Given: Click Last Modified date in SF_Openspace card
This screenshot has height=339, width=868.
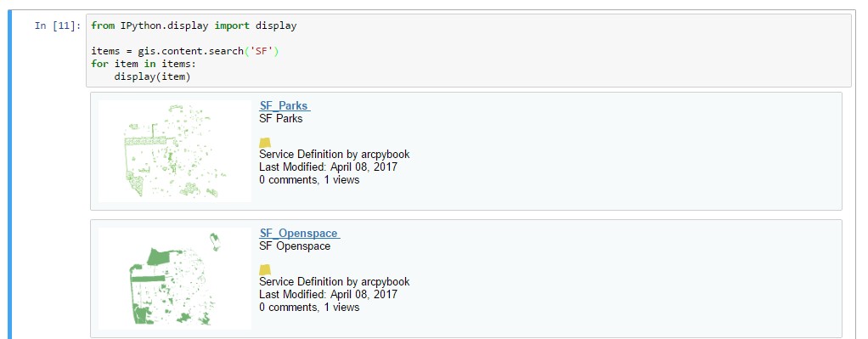Looking at the screenshot, I should tap(329, 295).
